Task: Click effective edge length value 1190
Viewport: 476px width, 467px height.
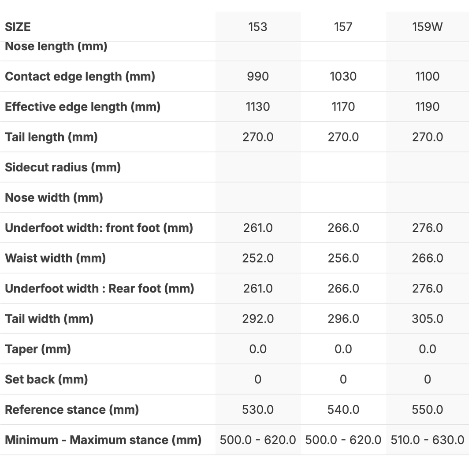Action: pos(427,107)
